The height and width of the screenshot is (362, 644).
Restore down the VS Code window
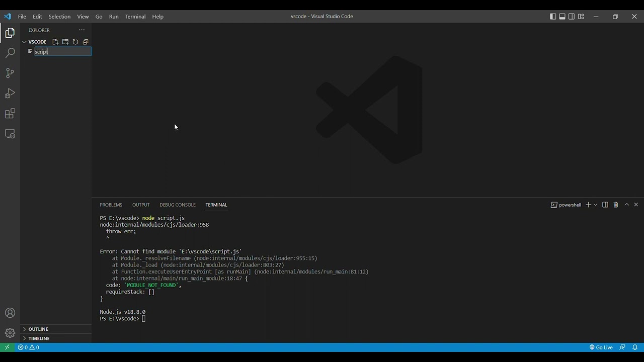(x=615, y=17)
